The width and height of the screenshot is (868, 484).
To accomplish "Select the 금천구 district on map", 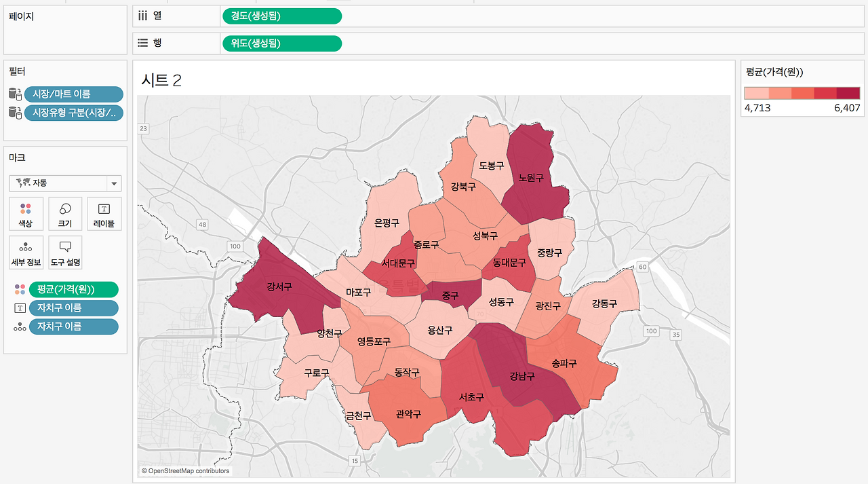I will (358, 415).
